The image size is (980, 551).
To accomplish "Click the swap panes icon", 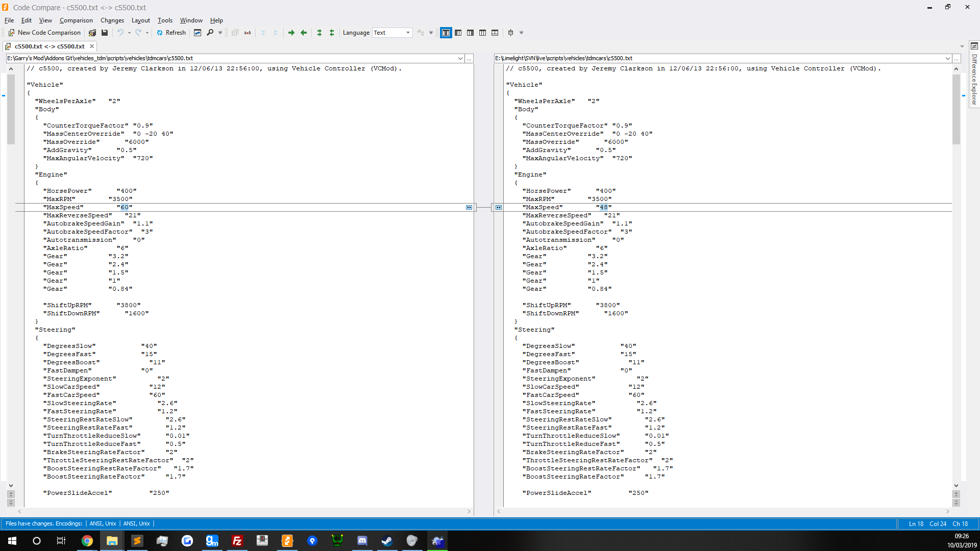I will pyautogui.click(x=198, y=33).
